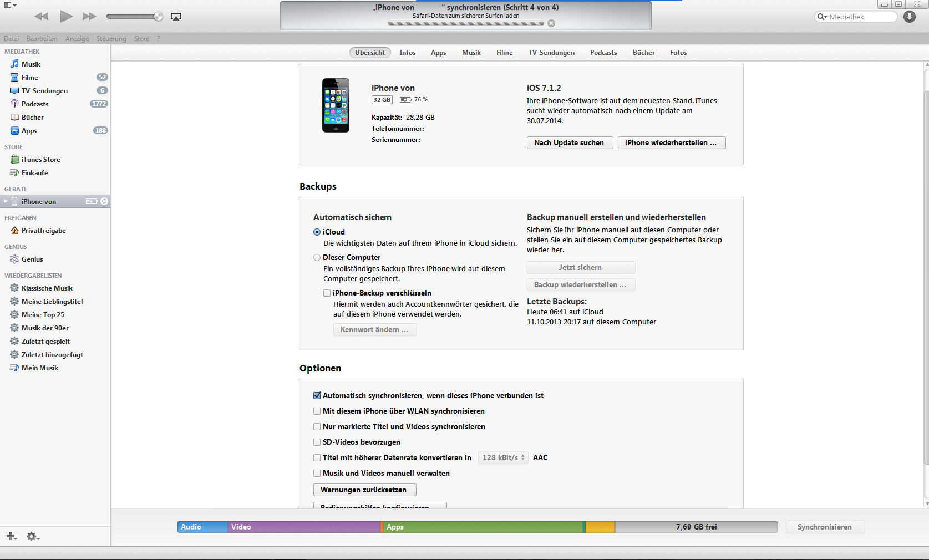Open the Bearbeiten menu
929x560 pixels.
tap(42, 39)
